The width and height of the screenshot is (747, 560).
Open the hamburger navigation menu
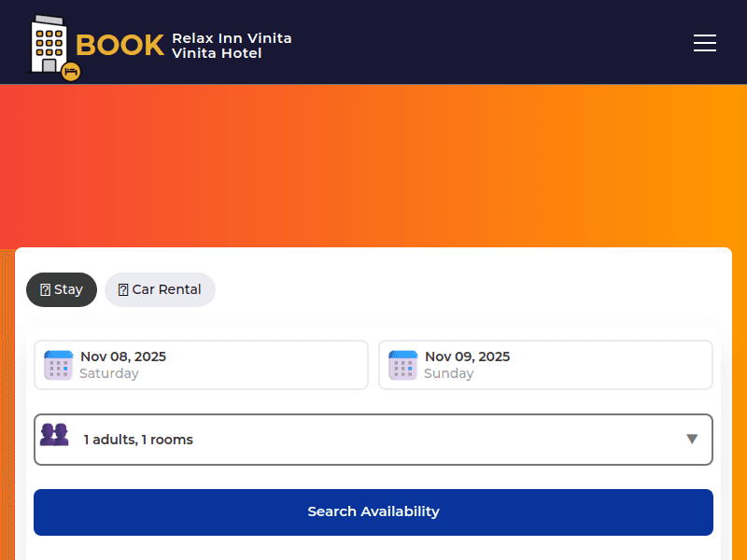click(x=705, y=43)
